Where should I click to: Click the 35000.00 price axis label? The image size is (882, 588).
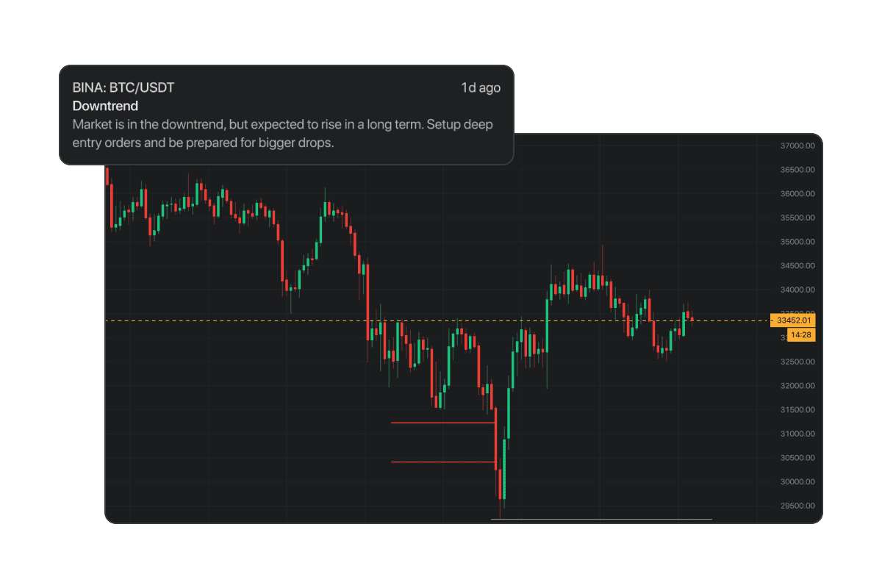click(x=797, y=242)
